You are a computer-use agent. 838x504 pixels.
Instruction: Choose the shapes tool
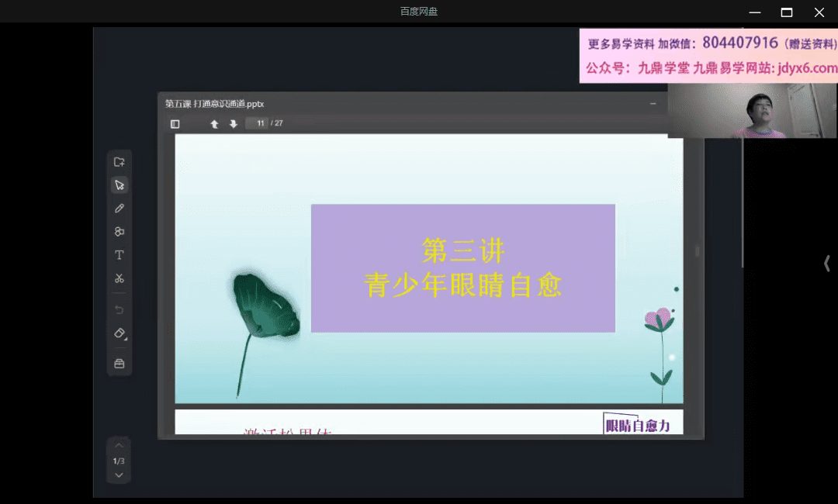[x=119, y=232]
